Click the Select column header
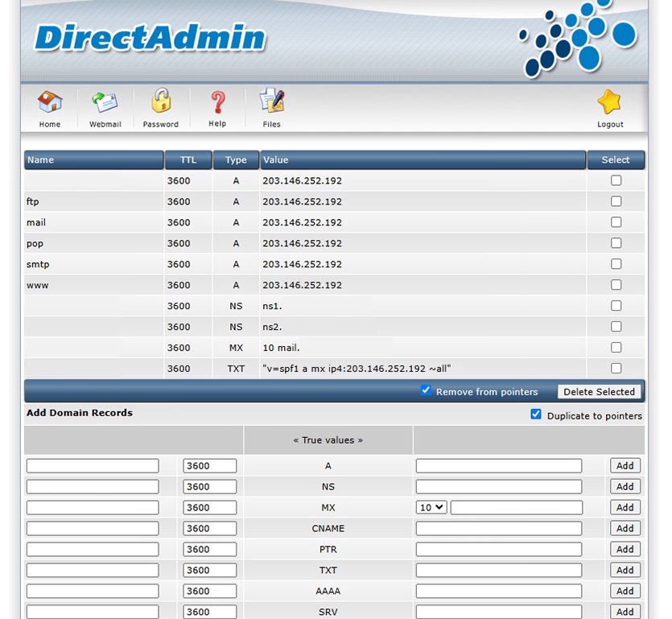This screenshot has height=619, width=672. 616,160
